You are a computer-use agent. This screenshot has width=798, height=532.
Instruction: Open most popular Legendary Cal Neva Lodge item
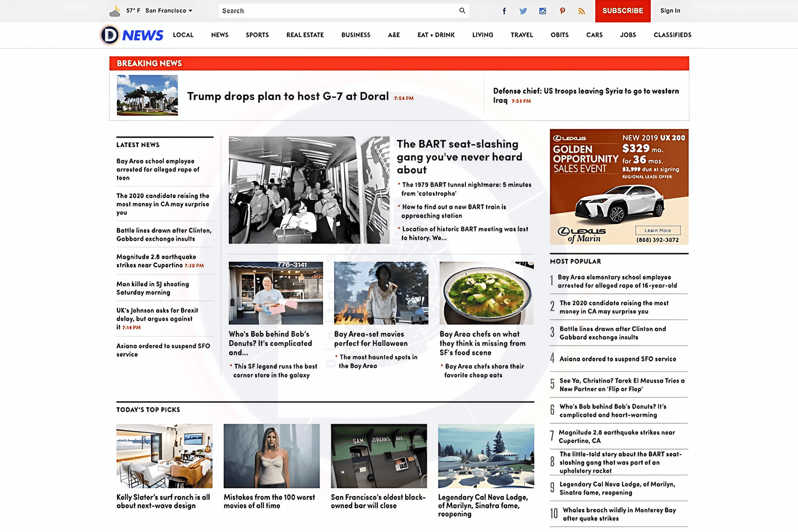(617, 488)
